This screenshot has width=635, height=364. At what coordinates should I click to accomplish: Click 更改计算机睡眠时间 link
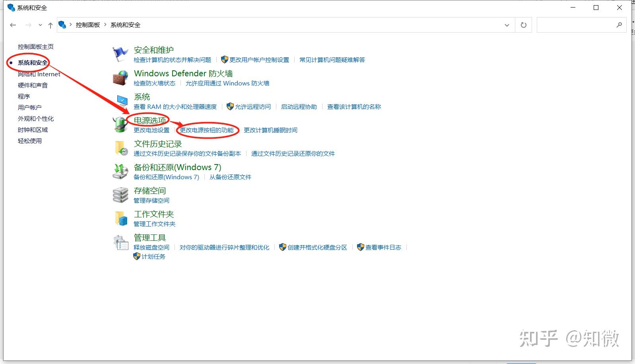tap(270, 130)
